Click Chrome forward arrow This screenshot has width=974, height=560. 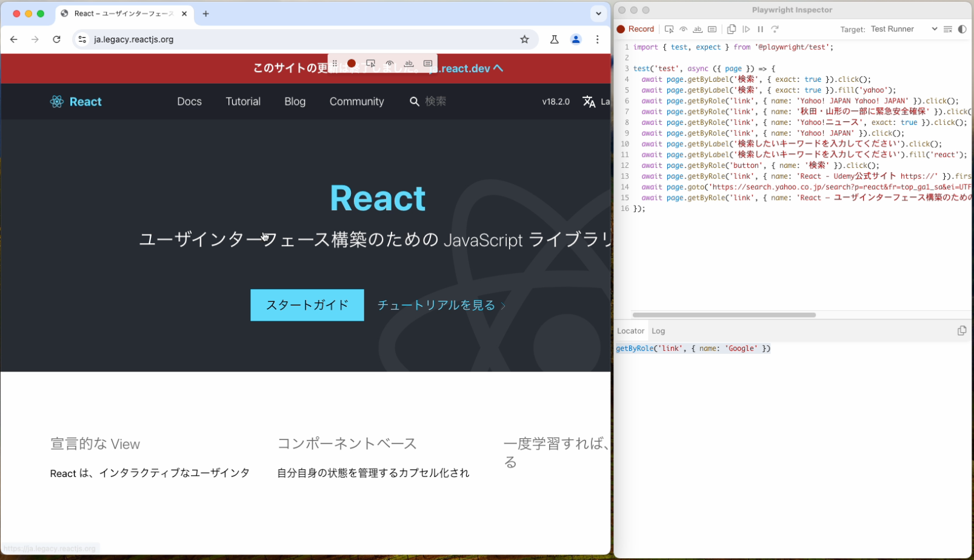(x=35, y=39)
